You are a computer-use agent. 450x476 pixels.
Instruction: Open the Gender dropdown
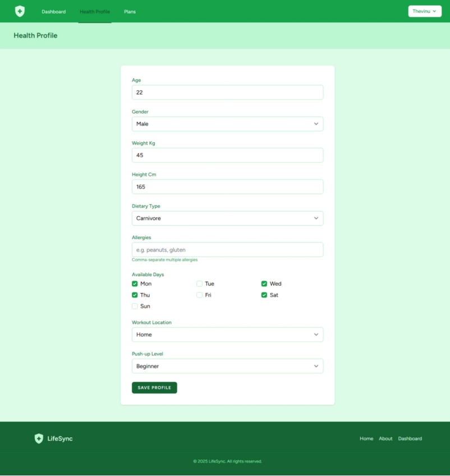227,123
